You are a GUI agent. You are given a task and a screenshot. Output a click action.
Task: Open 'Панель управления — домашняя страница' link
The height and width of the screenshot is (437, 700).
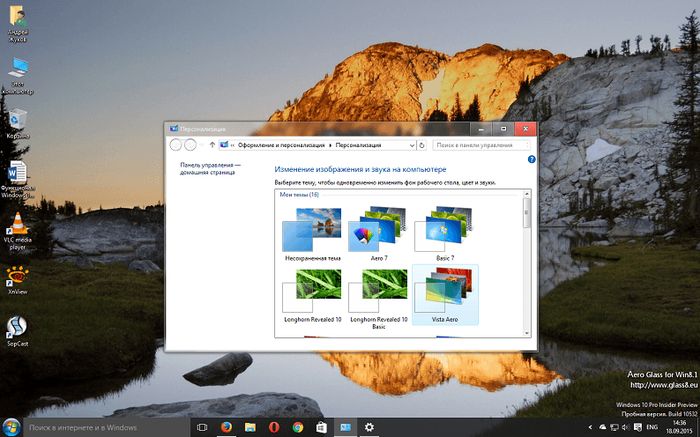[210, 169]
